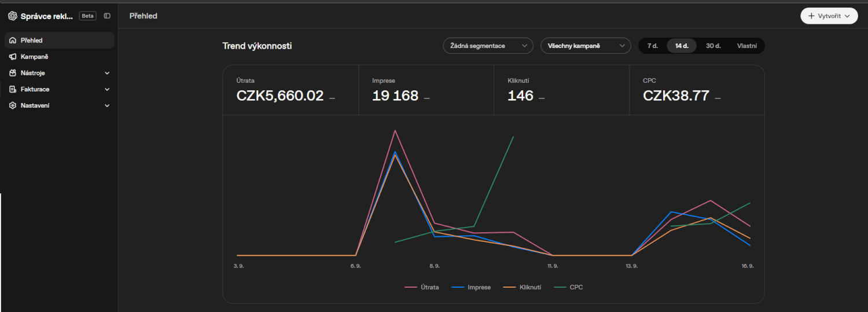The width and height of the screenshot is (868, 312).
Task: Select the Fakturace sidebar item
Action: 60,89
